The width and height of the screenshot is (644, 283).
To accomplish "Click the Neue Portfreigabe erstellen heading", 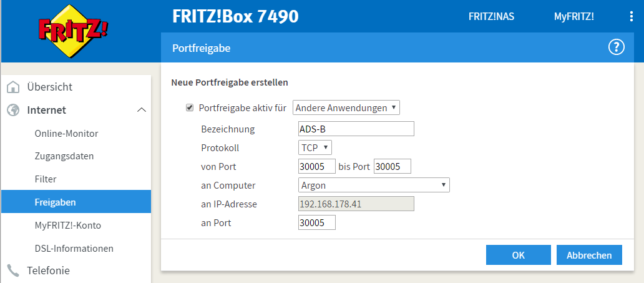I will click(230, 82).
